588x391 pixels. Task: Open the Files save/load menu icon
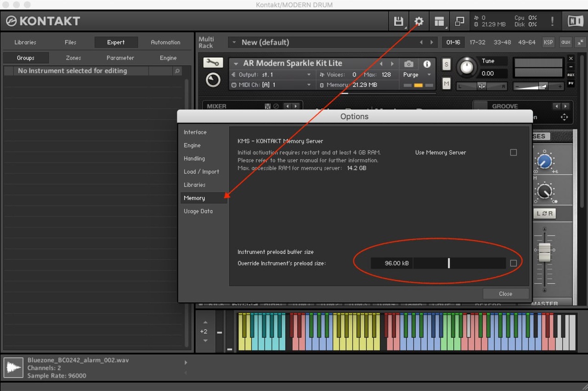click(x=399, y=22)
